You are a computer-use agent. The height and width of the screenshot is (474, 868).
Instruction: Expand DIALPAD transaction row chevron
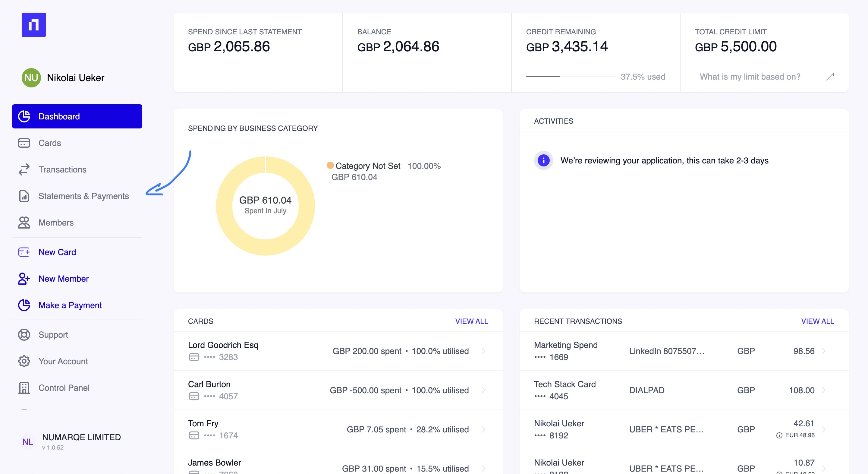[823, 390]
